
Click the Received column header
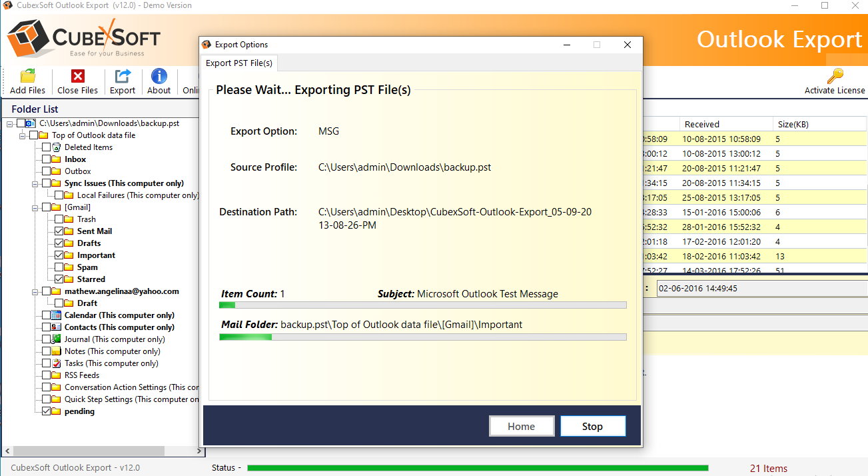726,124
